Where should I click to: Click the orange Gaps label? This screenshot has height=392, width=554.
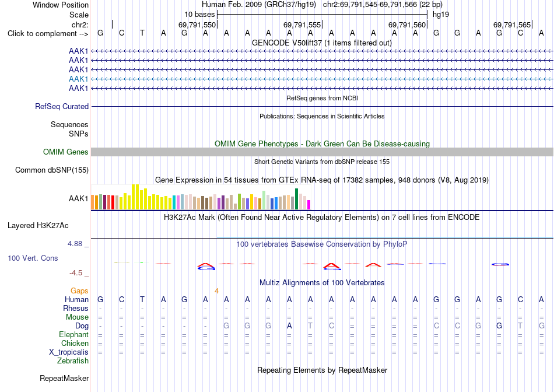tap(79, 290)
